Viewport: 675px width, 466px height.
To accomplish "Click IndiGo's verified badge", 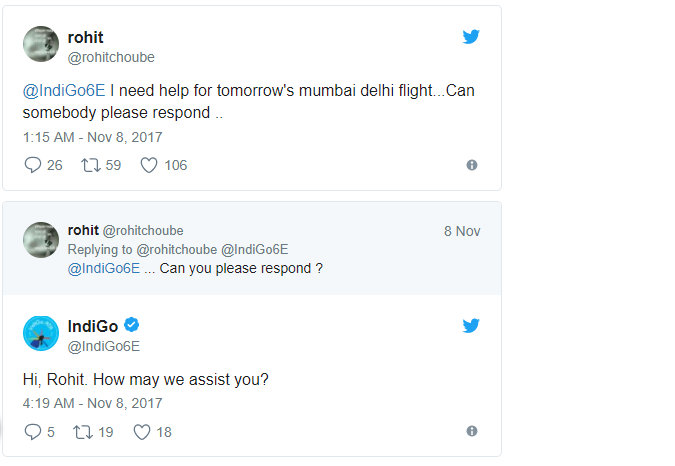I will pos(131,326).
